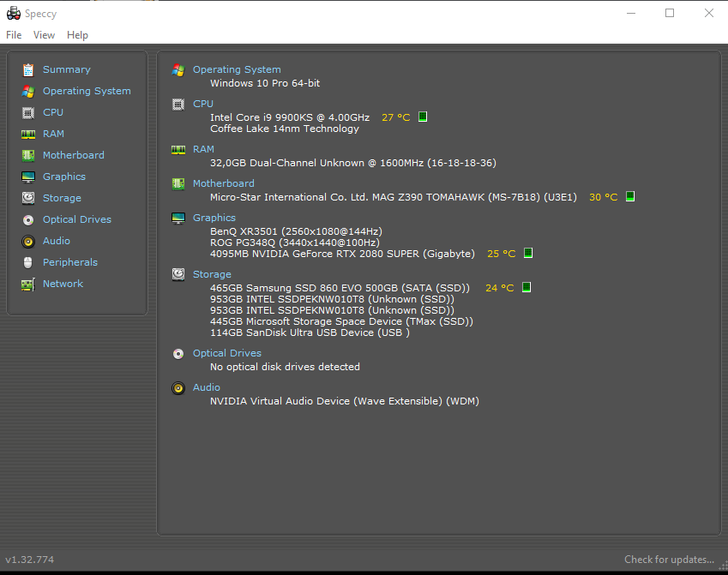Click the Graphics monitor icon in sidebar

point(28,177)
